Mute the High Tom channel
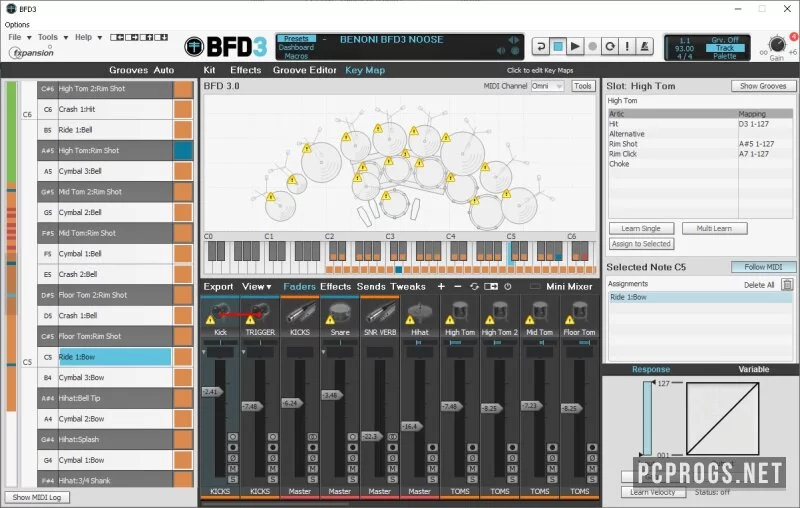 pyautogui.click(x=472, y=469)
